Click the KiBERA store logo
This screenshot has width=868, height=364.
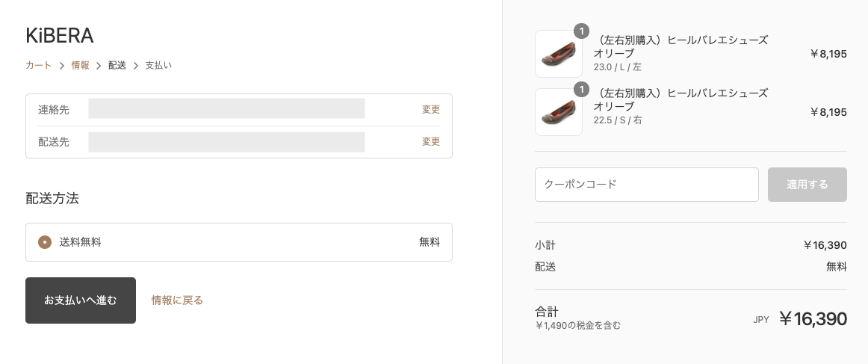[x=59, y=35]
